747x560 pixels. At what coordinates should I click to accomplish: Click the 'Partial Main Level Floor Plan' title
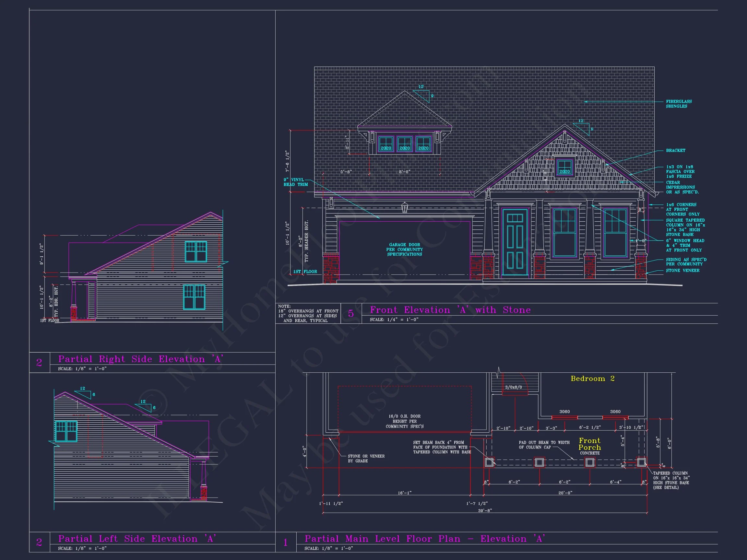(x=424, y=538)
